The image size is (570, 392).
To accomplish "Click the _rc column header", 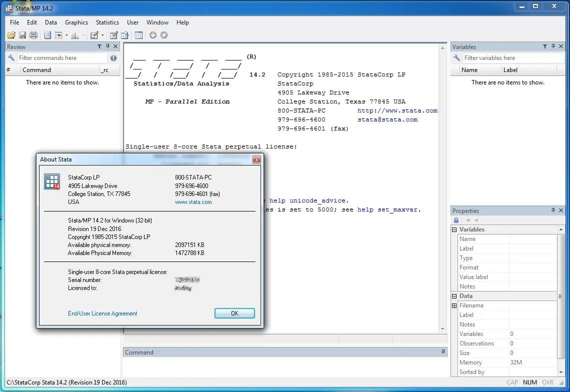I will point(109,70).
